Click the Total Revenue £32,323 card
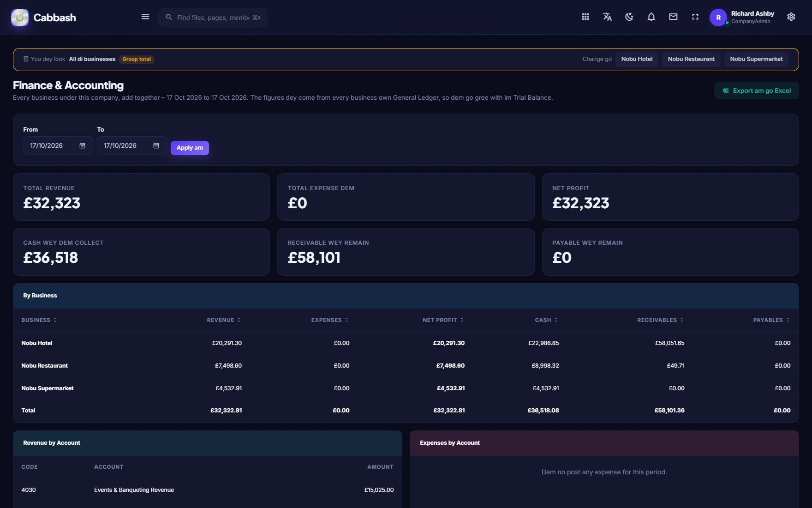Viewport: 812px width, 508px height. (141, 197)
